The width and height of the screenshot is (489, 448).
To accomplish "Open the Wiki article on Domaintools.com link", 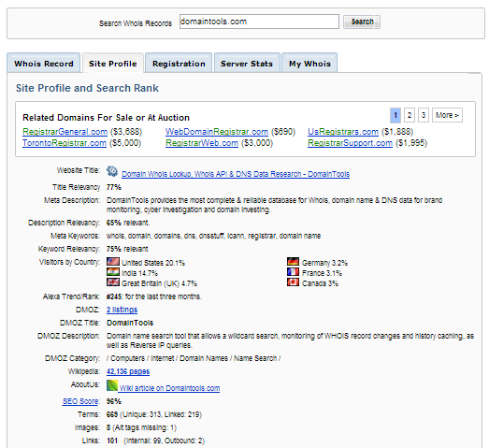I will [169, 388].
